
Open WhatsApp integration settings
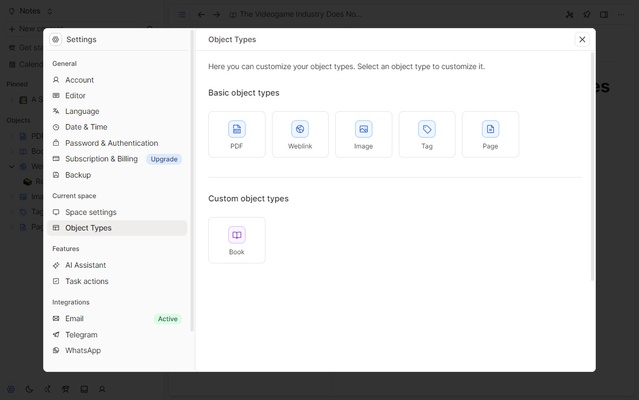(117, 350)
